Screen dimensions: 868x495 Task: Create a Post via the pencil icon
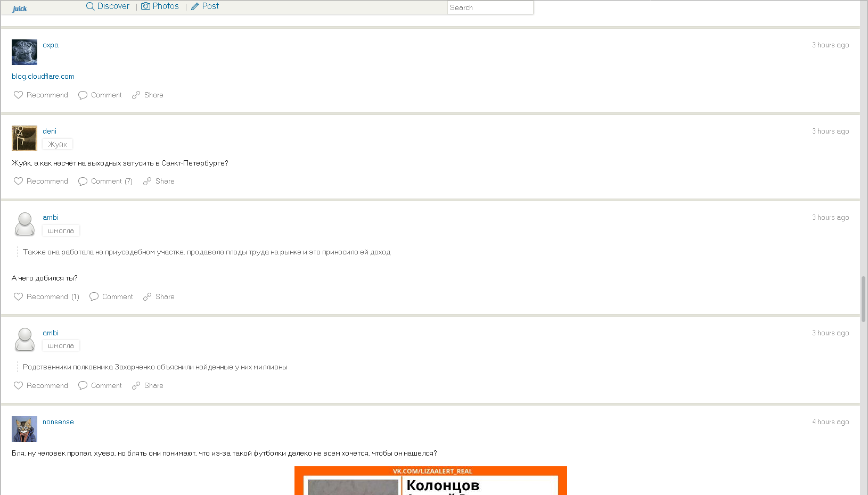point(195,6)
